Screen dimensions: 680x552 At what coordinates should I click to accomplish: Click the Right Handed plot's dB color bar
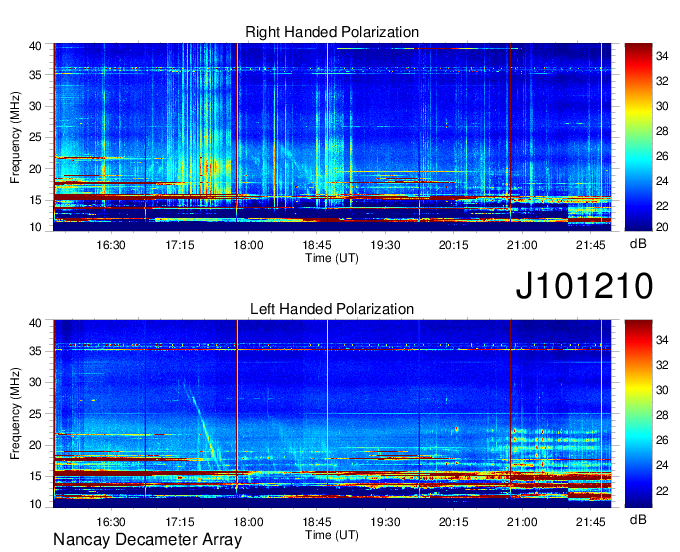(638, 137)
